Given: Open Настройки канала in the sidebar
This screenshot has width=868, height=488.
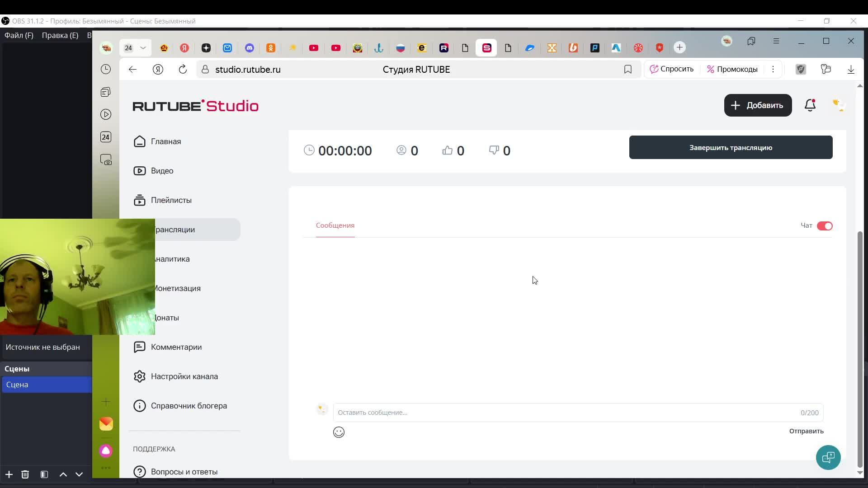Looking at the screenshot, I should click(184, 376).
